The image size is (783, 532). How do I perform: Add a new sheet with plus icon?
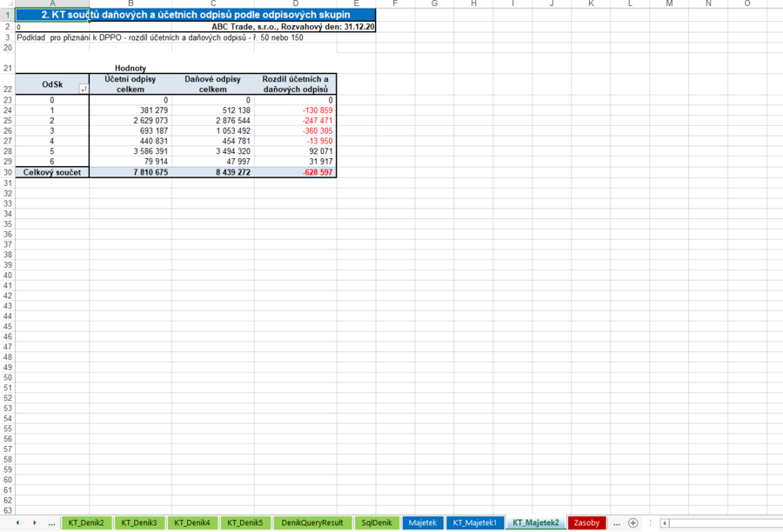click(x=632, y=522)
